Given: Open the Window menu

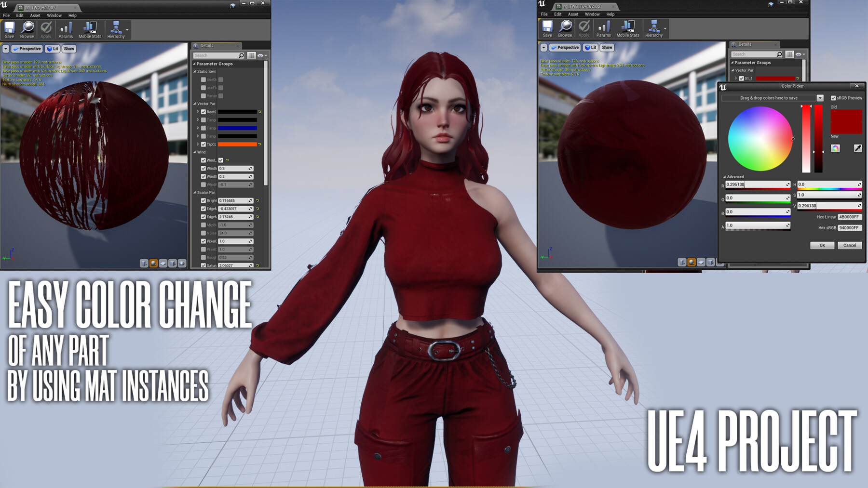Looking at the screenshot, I should coord(54,15).
